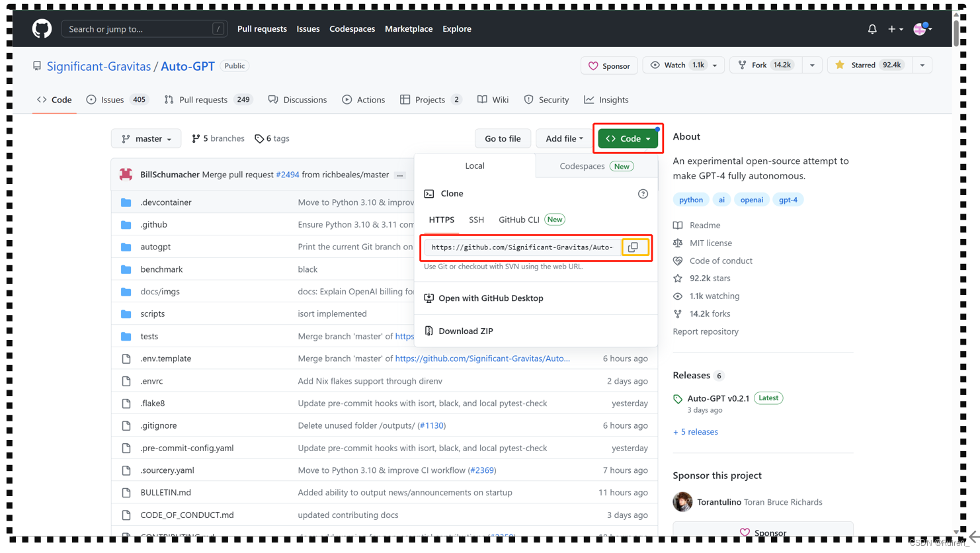Open the notifications bell
The height and width of the screenshot is (553, 980).
click(x=872, y=29)
